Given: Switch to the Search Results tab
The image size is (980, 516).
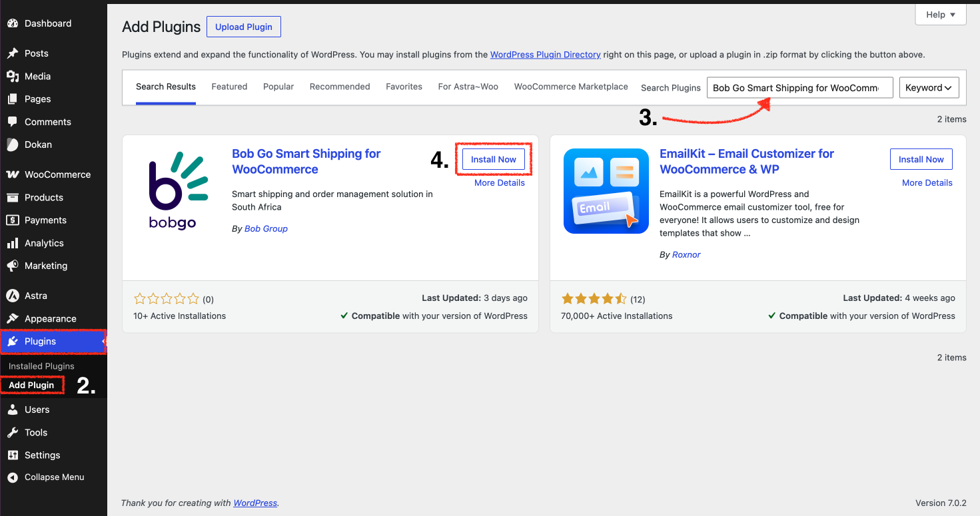Looking at the screenshot, I should click(x=166, y=87).
